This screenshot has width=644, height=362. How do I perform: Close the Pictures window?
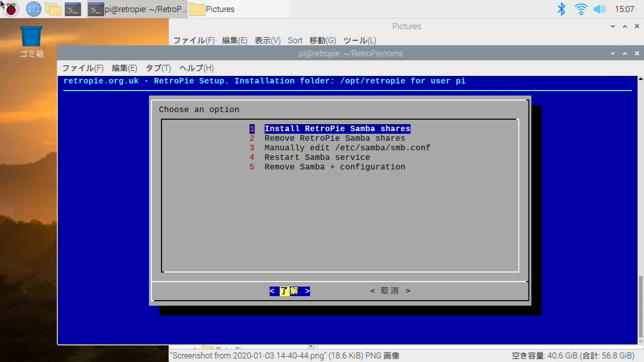point(637,26)
